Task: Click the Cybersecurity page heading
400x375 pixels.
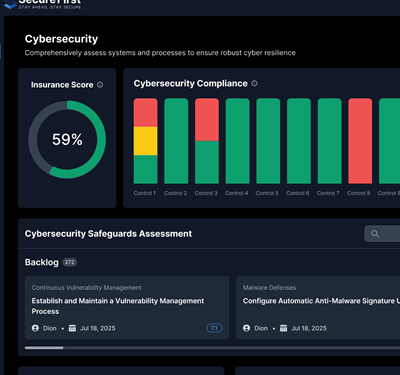Action: (61, 39)
